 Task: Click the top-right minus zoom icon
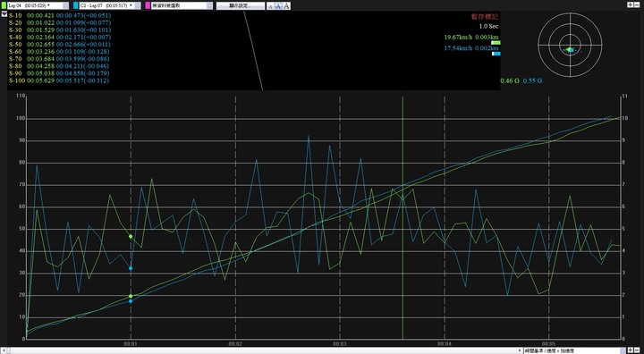pos(637,4)
